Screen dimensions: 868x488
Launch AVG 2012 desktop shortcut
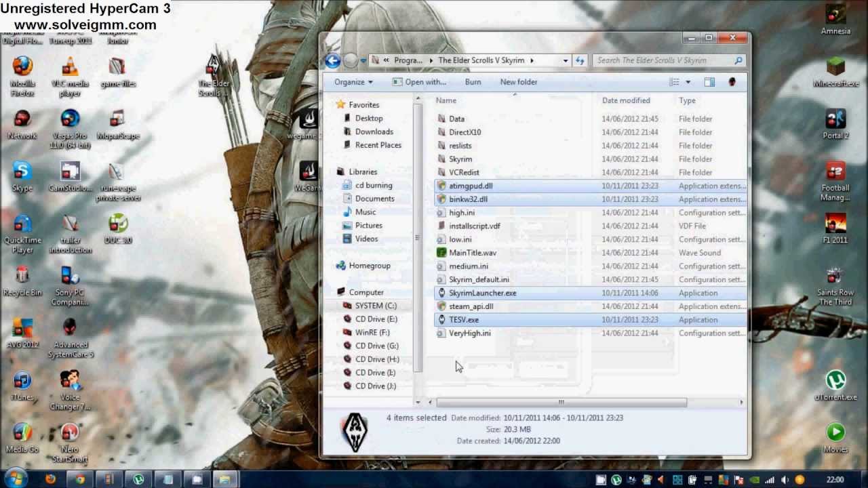[x=22, y=333]
